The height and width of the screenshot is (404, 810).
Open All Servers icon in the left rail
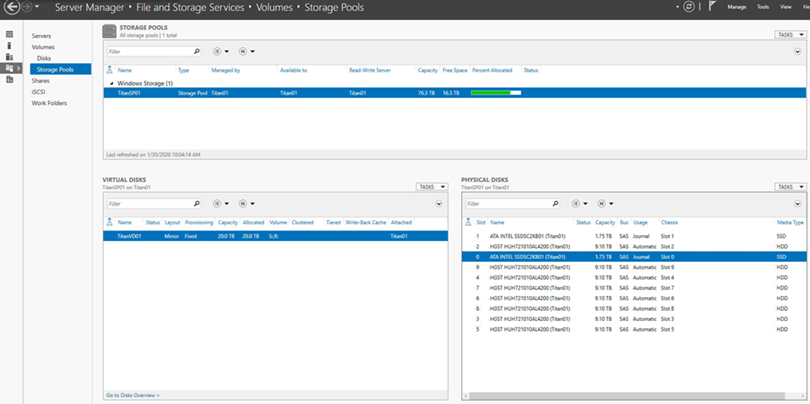coord(9,57)
